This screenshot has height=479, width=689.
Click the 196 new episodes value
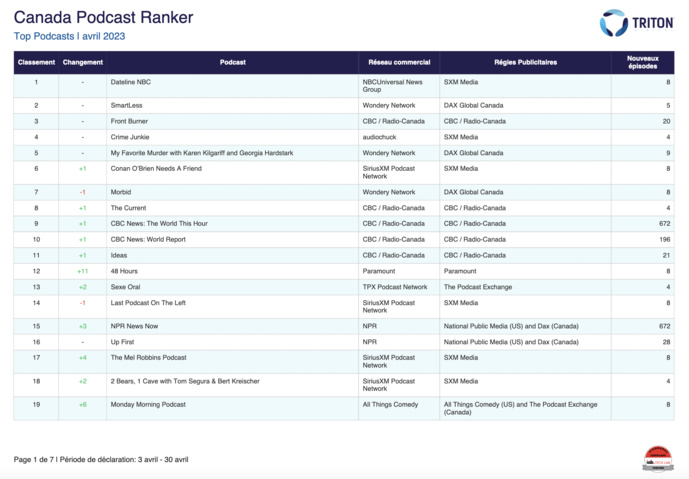tap(664, 240)
